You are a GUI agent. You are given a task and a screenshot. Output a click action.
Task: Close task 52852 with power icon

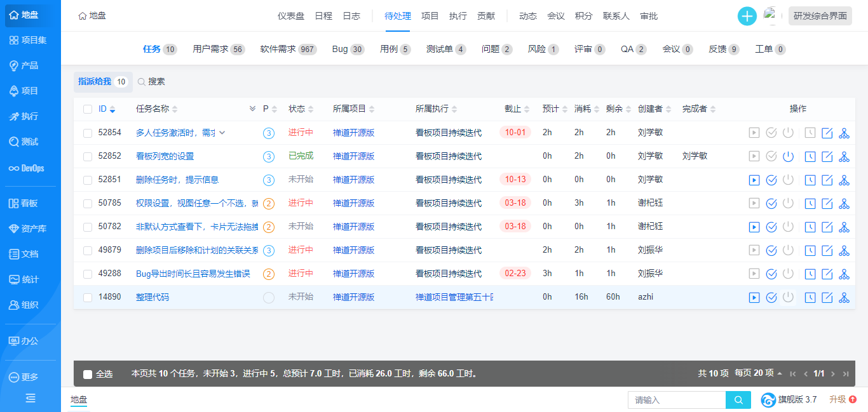789,157
